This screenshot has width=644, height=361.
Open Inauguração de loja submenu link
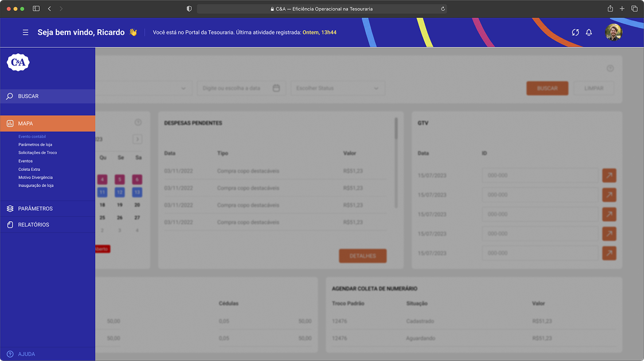[36, 186]
